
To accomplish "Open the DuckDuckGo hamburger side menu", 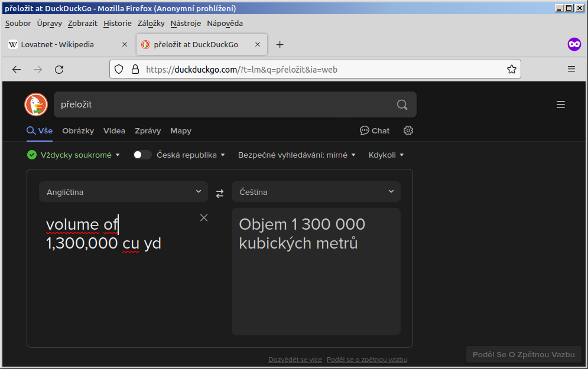I will click(x=560, y=105).
